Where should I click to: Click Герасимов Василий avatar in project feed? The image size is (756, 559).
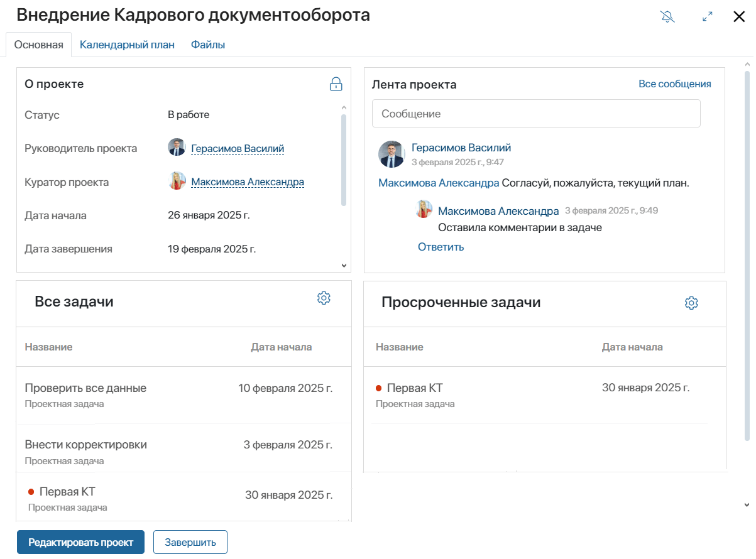tap(392, 154)
